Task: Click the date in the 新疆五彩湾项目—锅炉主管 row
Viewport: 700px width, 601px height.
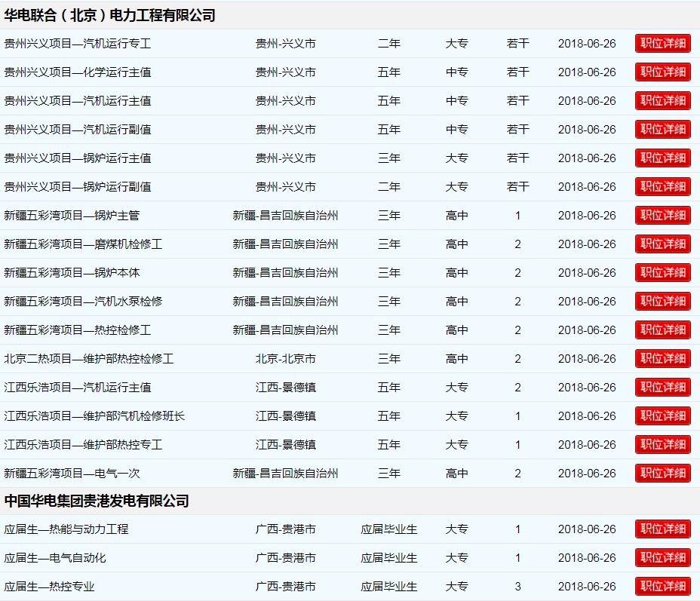Action: (587, 216)
